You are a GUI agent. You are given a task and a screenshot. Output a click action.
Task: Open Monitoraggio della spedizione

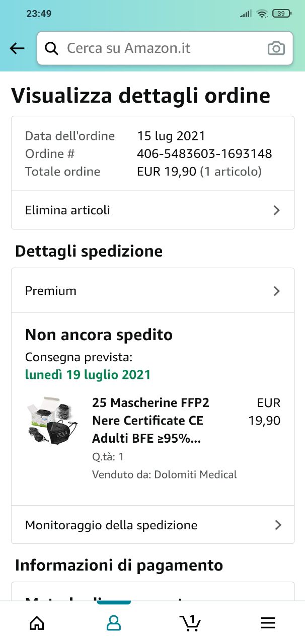pyautogui.click(x=112, y=525)
